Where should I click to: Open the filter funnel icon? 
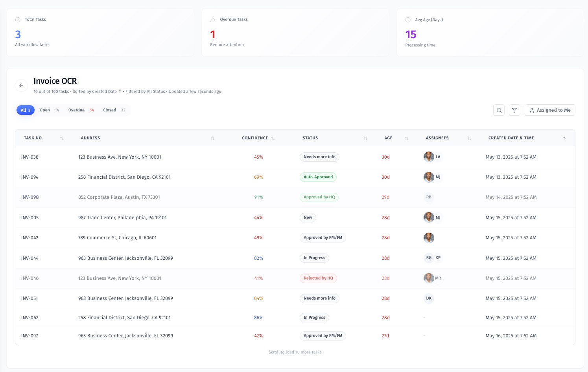point(514,110)
